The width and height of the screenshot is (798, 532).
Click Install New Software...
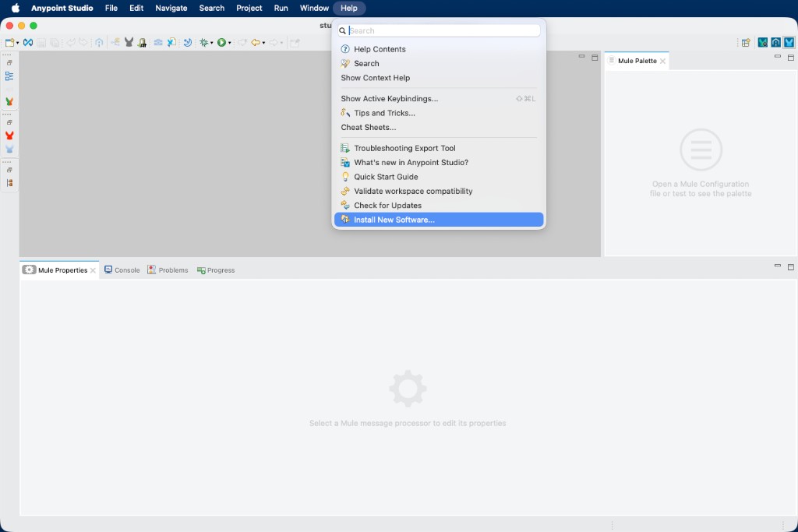pyautogui.click(x=439, y=220)
